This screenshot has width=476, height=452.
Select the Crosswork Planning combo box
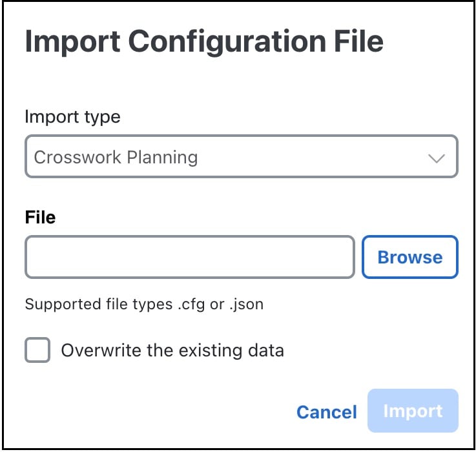tap(242, 157)
